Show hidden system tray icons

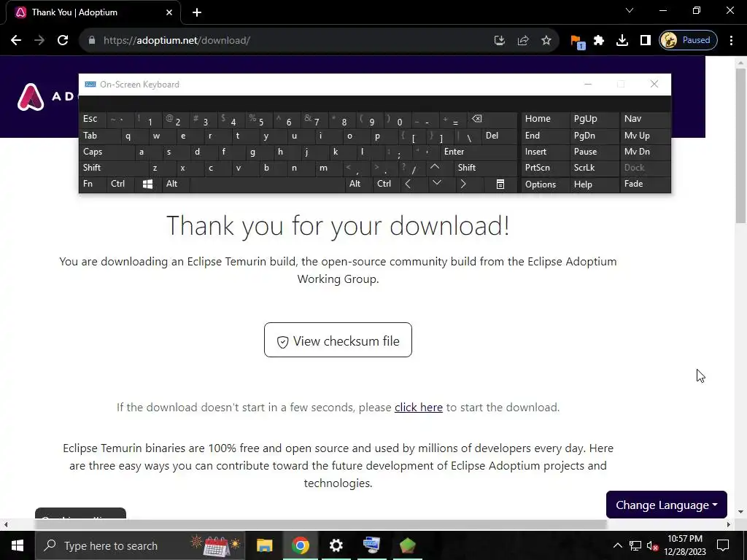tap(617, 545)
